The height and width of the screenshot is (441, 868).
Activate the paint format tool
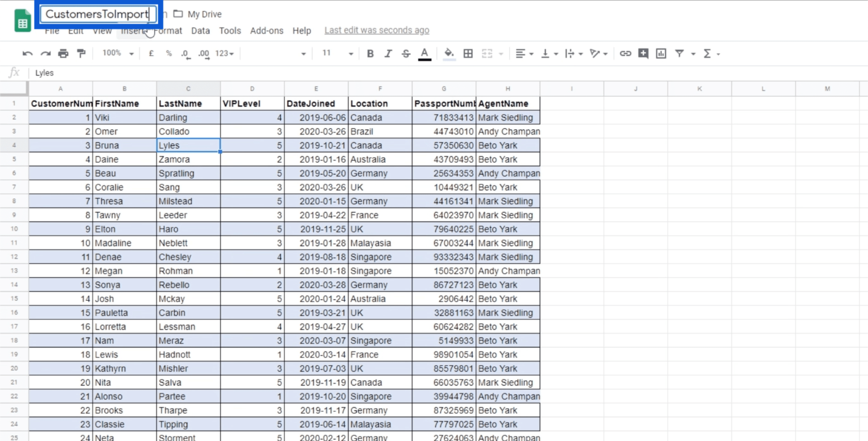81,53
